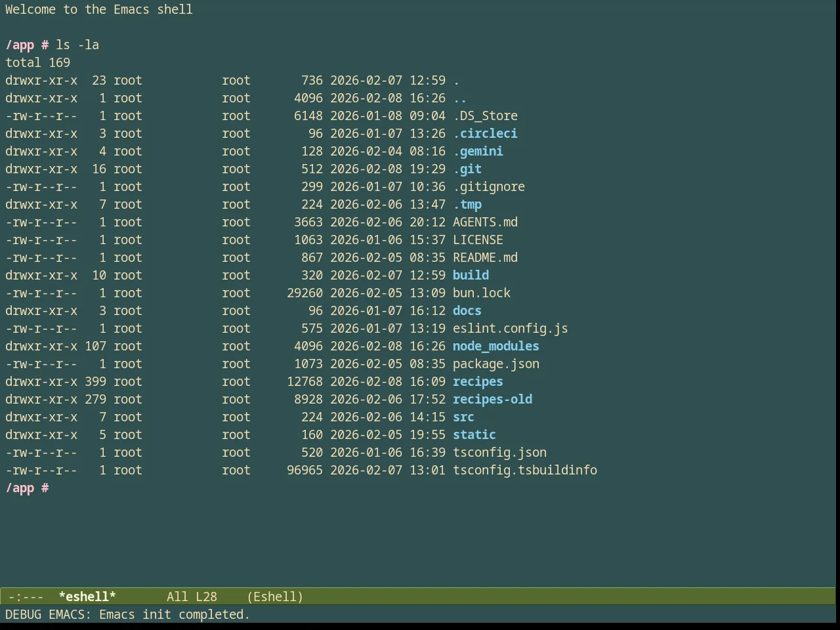Click the 'ls -la' command text

77,45
